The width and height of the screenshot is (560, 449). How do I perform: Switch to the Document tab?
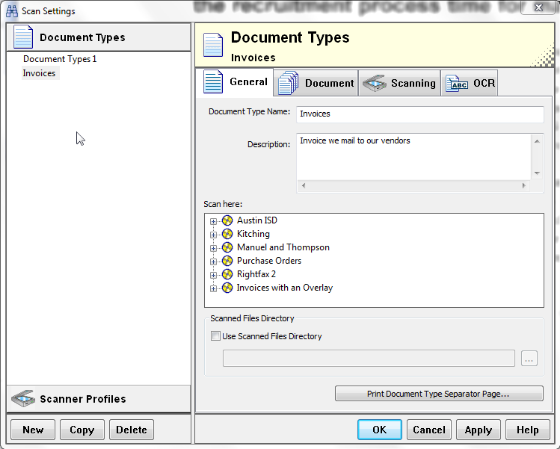[316, 83]
